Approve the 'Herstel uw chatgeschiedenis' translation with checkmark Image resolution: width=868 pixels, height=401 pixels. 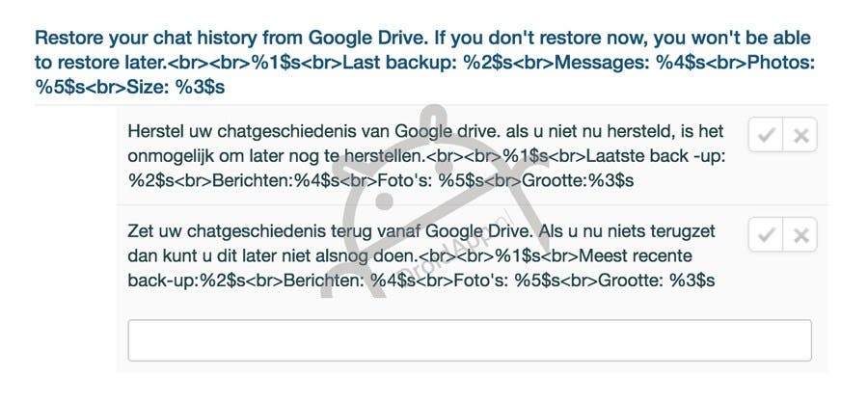766,134
